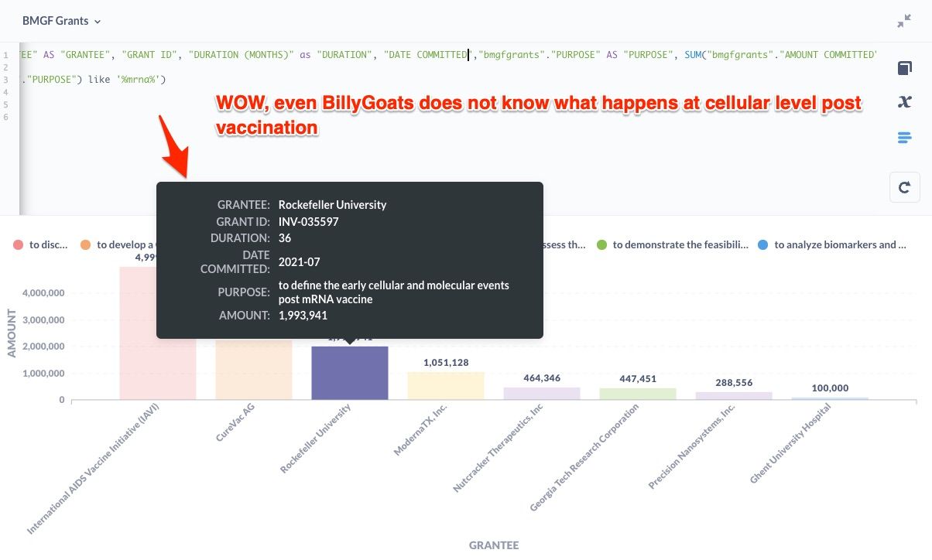
Task: Click the Rockefeller University bar
Action: [x=350, y=373]
